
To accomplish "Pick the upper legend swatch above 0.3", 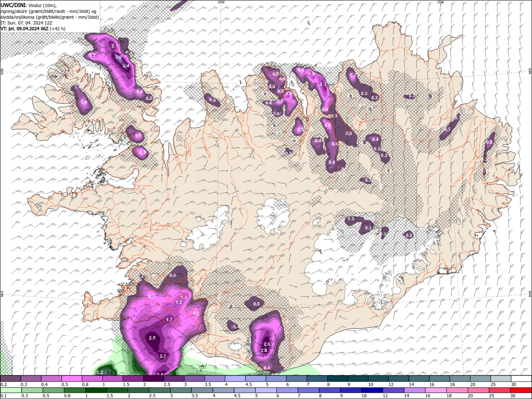I will [31, 379].
